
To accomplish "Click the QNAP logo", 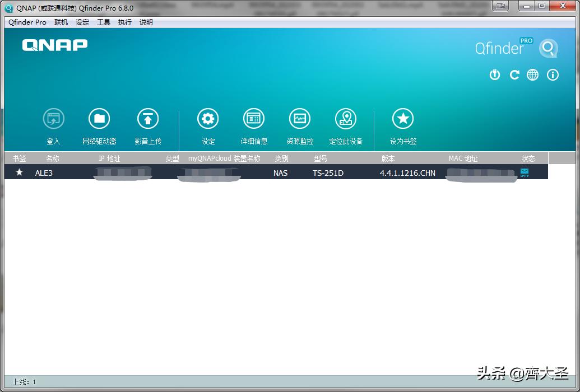I will coord(55,45).
